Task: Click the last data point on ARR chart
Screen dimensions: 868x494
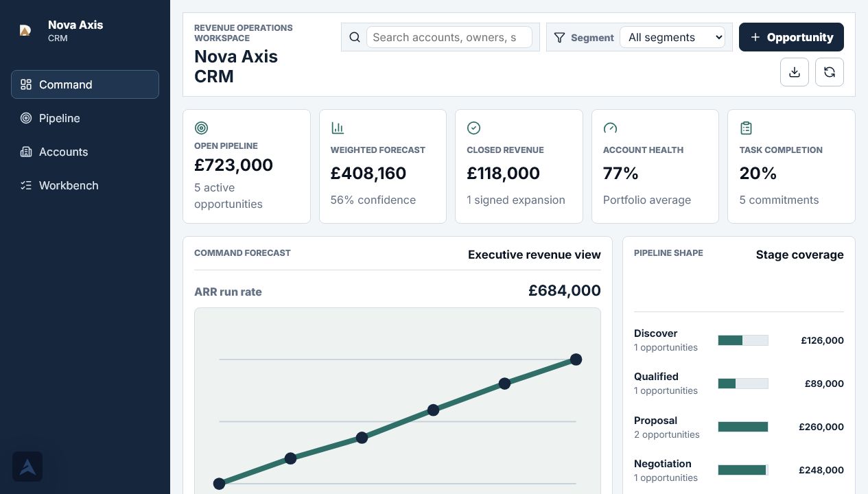Action: coord(576,360)
